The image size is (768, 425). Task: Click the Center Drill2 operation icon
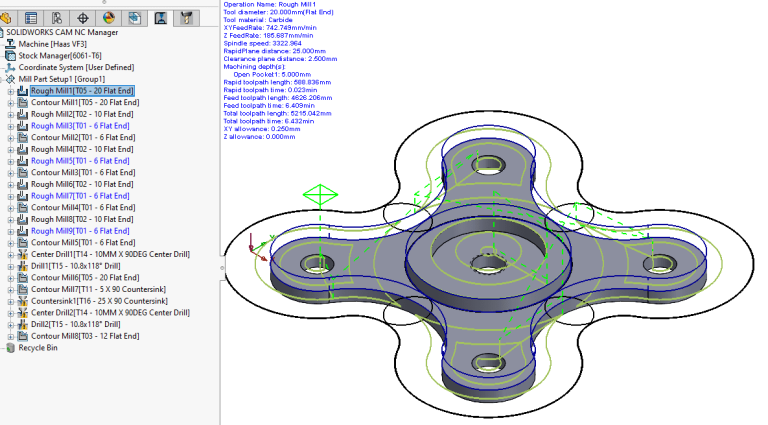coord(23,313)
